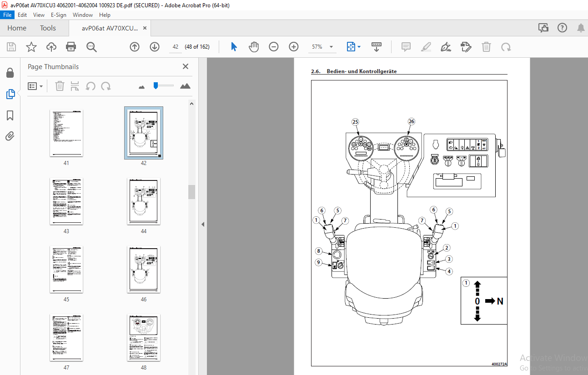Viewport: 588px width, 375px height.
Task: Click the toolbar rotate arrow icon
Action: tap(506, 47)
